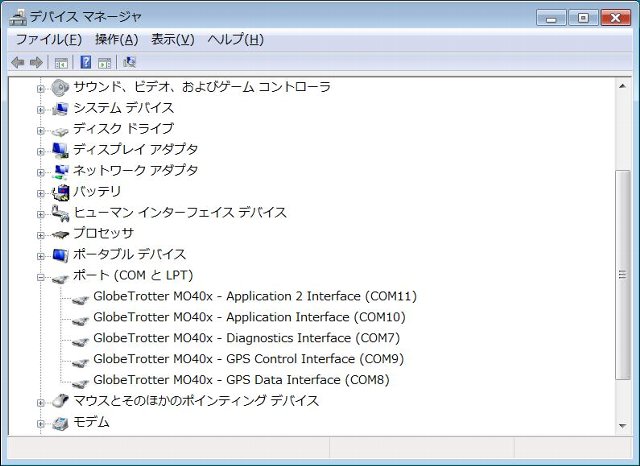
Task: Open the 操作(A) menu
Action: coord(117,40)
